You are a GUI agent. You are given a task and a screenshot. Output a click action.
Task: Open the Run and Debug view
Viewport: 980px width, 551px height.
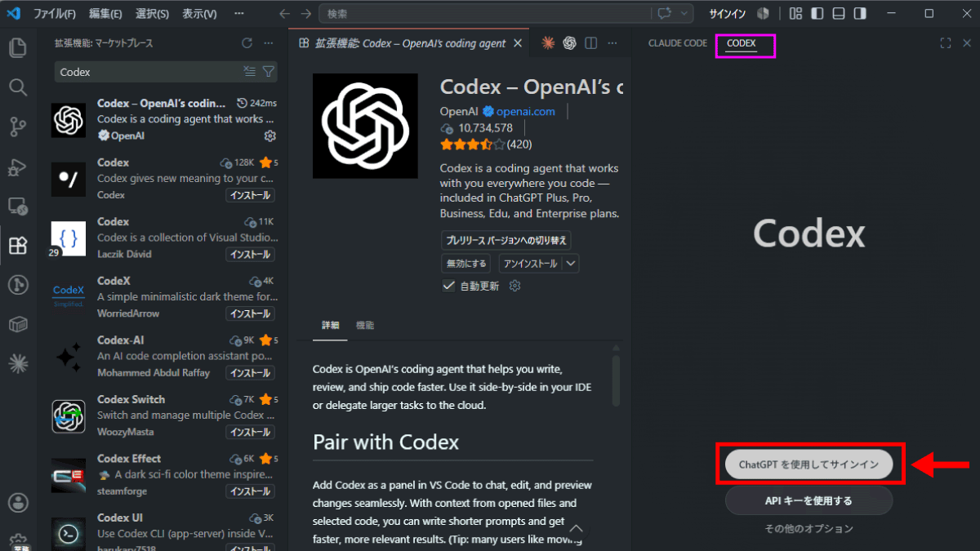pyautogui.click(x=17, y=167)
